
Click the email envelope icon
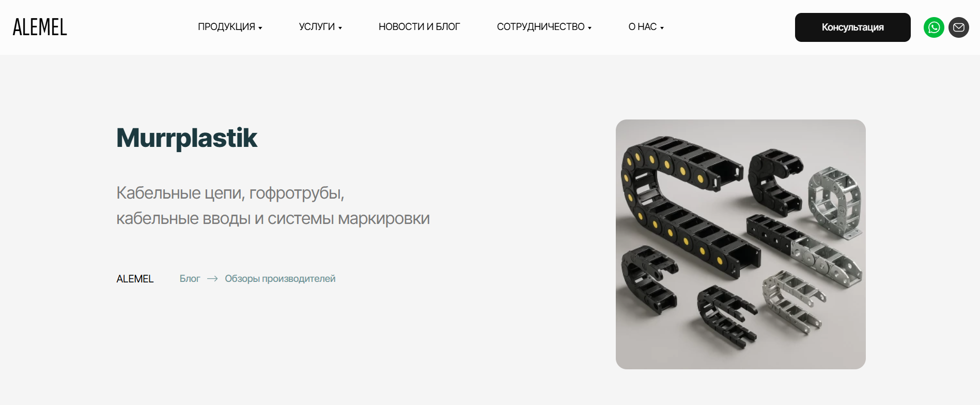tap(958, 27)
